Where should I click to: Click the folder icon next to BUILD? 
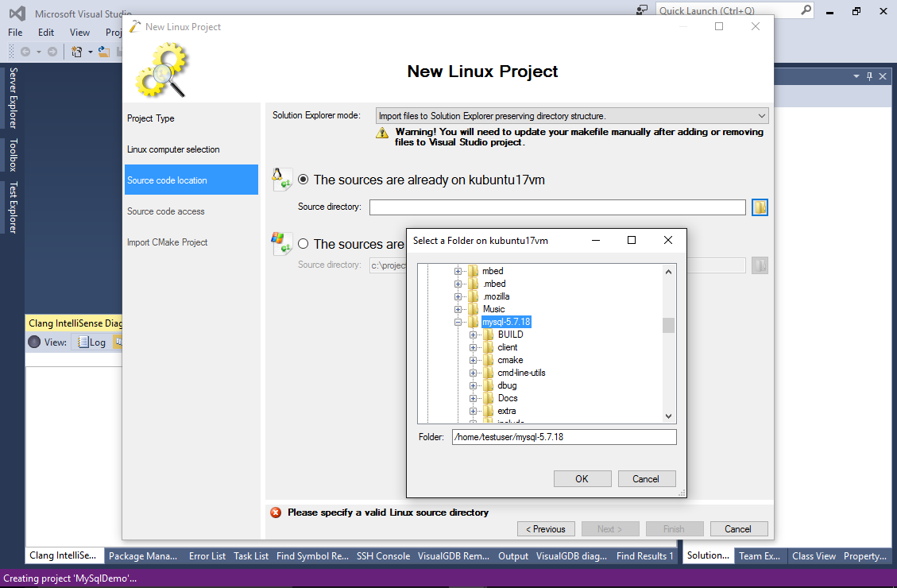click(488, 335)
